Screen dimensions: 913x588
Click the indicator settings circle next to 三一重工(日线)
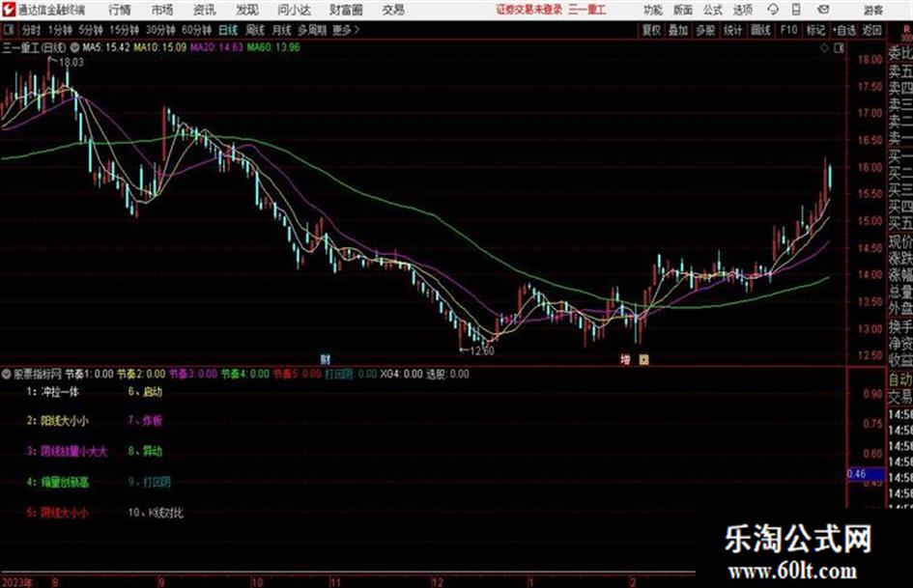(74, 47)
